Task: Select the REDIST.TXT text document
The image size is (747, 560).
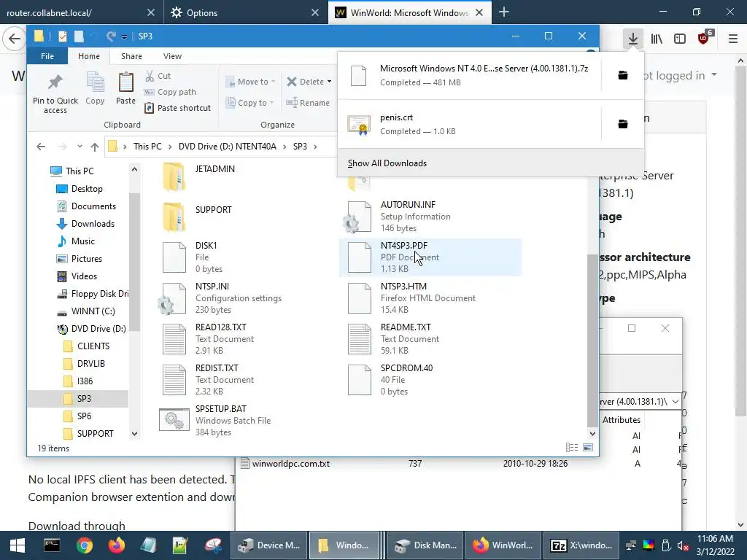Action: click(x=209, y=380)
